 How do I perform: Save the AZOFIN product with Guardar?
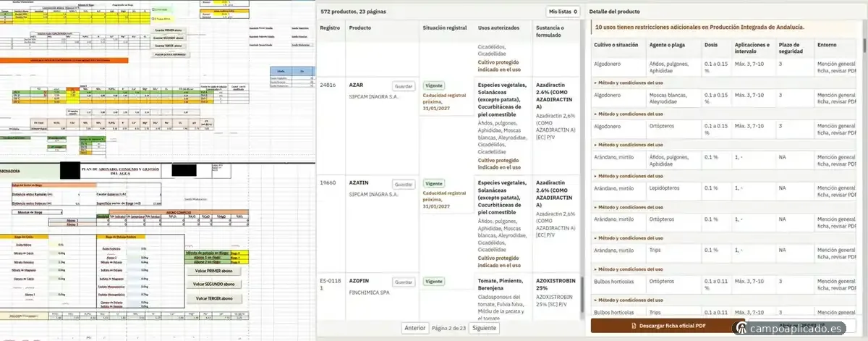404,282
